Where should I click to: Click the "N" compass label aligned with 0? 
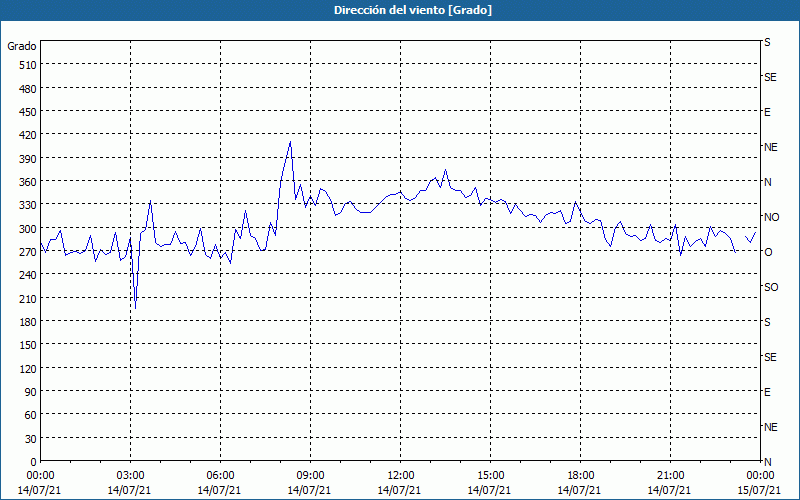pos(768,462)
